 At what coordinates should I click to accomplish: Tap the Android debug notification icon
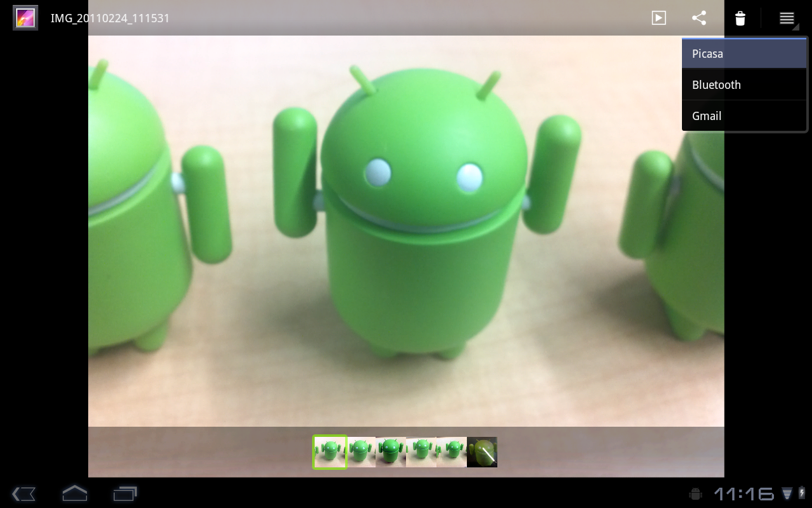coord(695,493)
